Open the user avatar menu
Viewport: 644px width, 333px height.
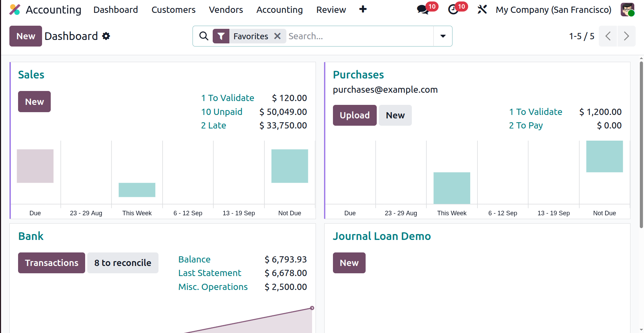click(627, 9)
